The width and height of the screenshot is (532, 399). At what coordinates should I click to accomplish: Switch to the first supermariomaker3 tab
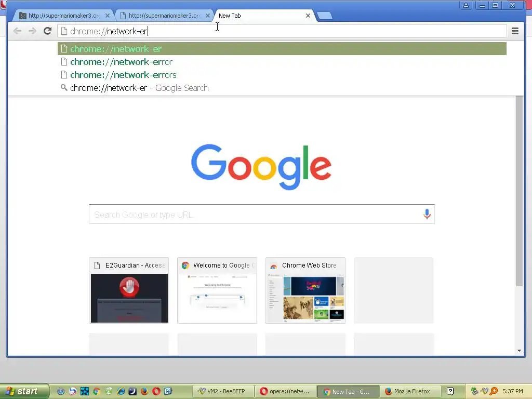pyautogui.click(x=63, y=16)
